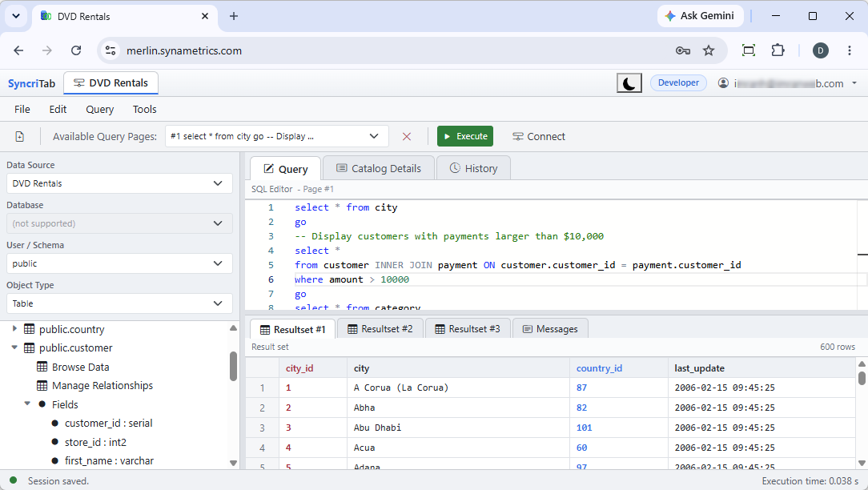Click browser back arrow
The width and height of the screenshot is (868, 490).
(19, 51)
